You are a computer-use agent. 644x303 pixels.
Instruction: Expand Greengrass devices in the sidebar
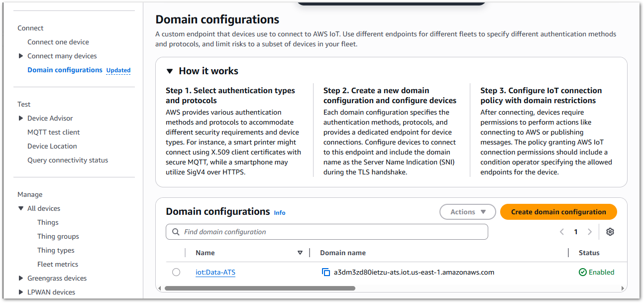(20, 278)
